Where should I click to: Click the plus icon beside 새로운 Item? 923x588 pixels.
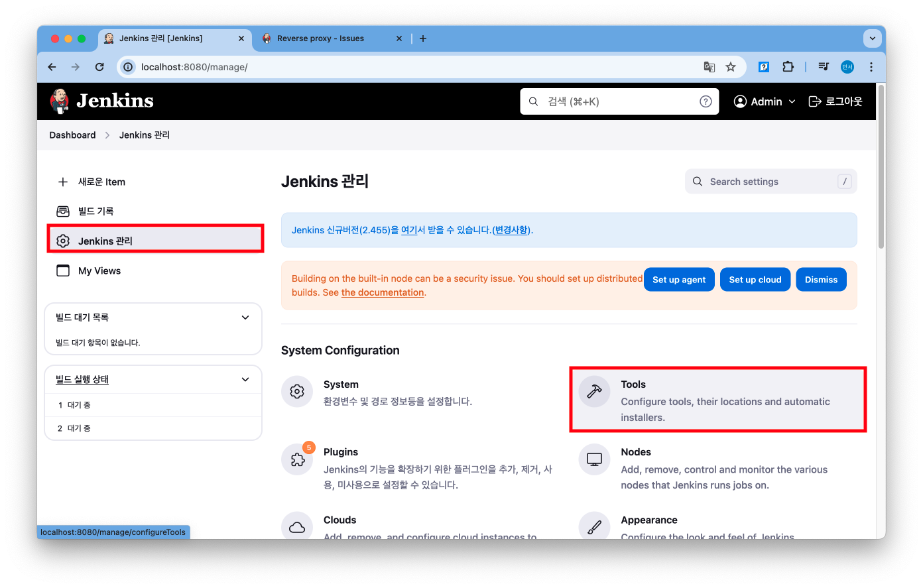63,182
